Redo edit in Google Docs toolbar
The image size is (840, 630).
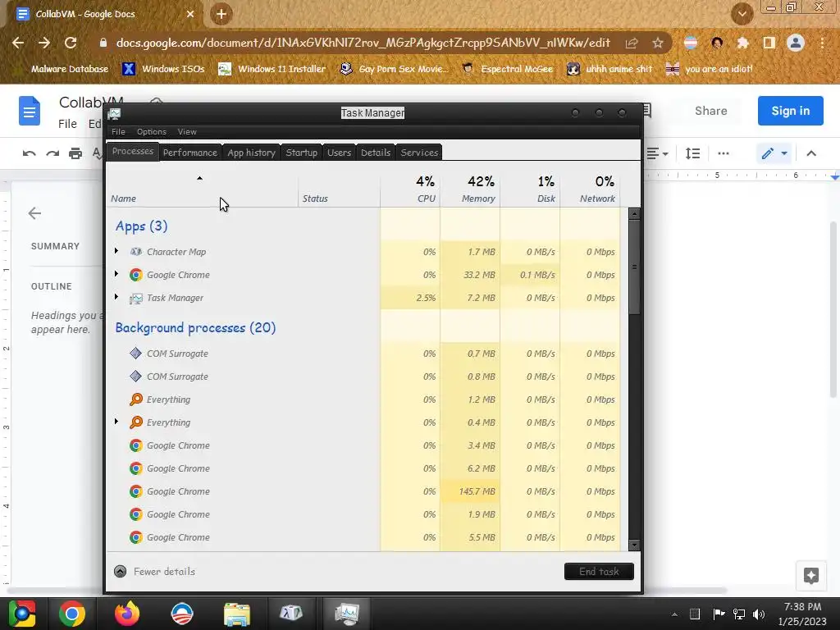[52, 153]
